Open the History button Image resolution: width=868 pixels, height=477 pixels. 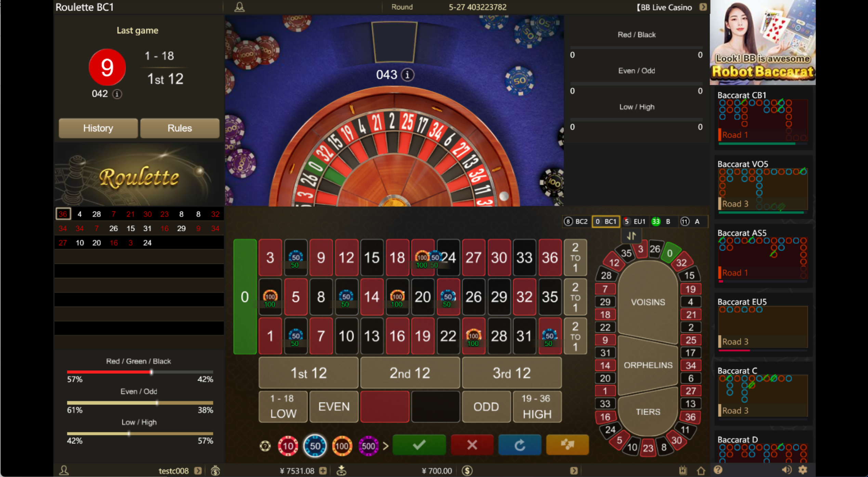[98, 128]
